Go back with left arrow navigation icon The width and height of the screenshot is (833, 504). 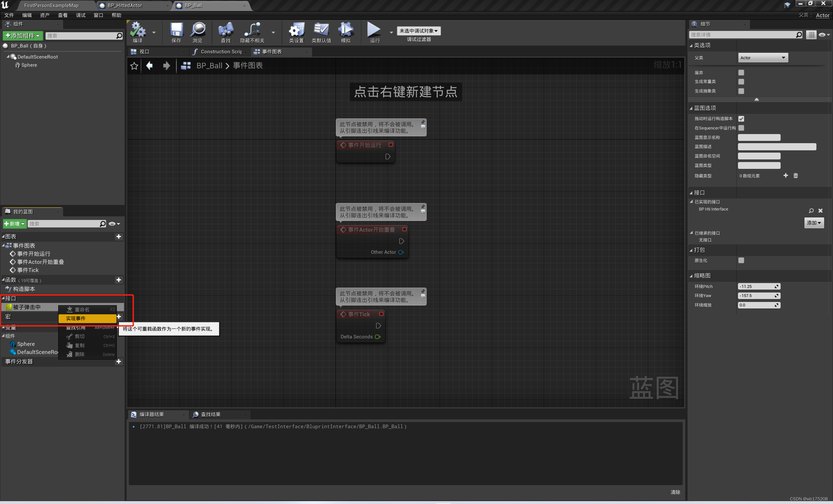pyautogui.click(x=149, y=66)
